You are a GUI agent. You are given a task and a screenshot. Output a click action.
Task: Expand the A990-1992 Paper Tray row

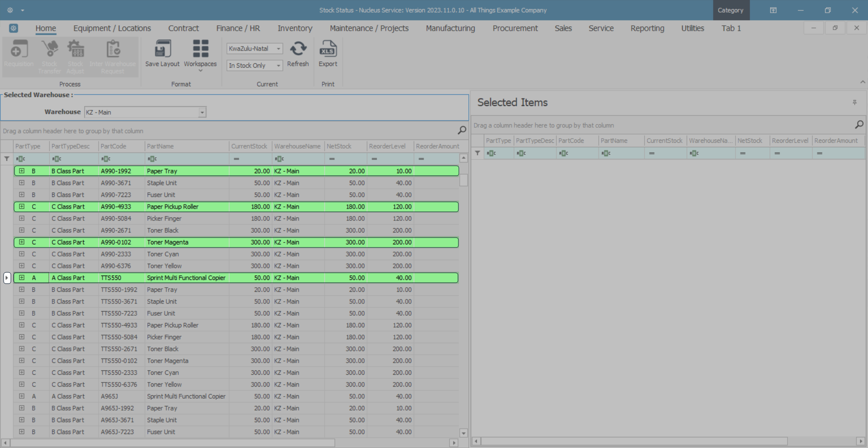22,171
